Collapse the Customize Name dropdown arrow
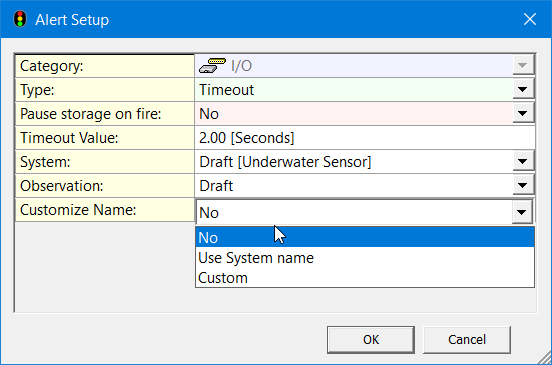Screen dimensions: 552x365 [x=521, y=212]
